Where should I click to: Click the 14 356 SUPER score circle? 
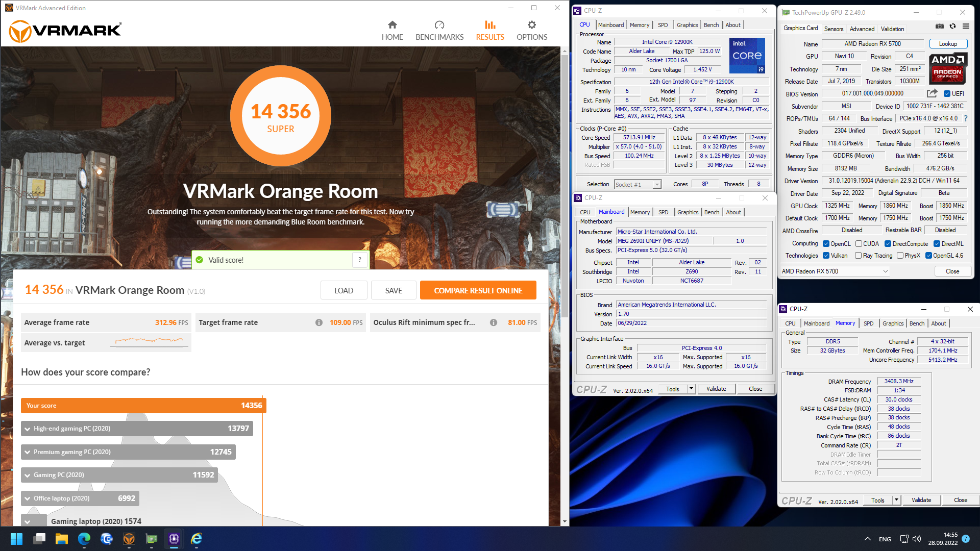[280, 116]
